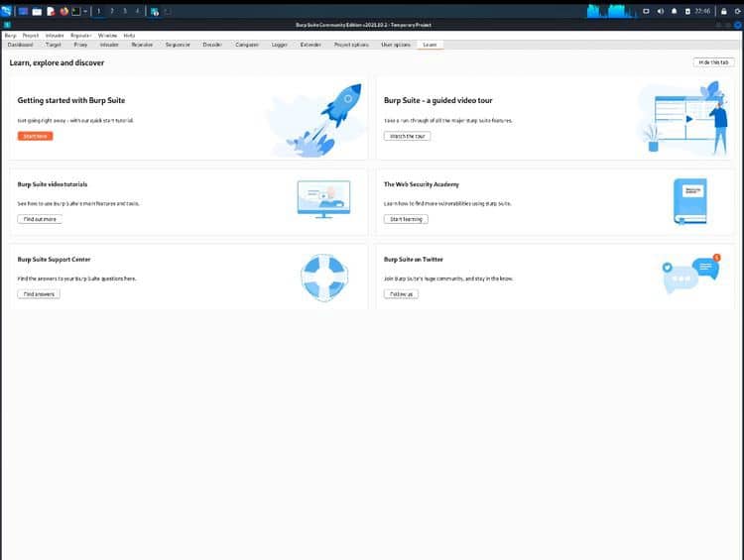Screen dimensions: 744x560
Task: Open the Window menu
Action: (107, 36)
